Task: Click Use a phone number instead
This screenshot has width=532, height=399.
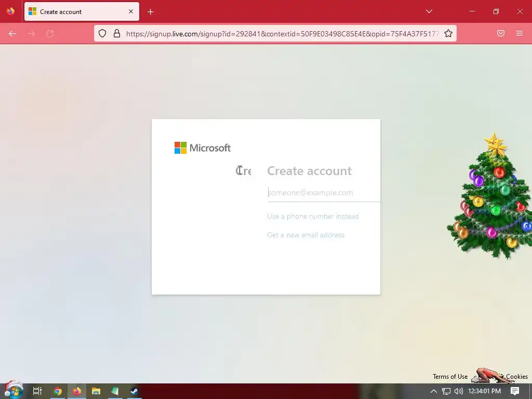Action: click(x=313, y=216)
